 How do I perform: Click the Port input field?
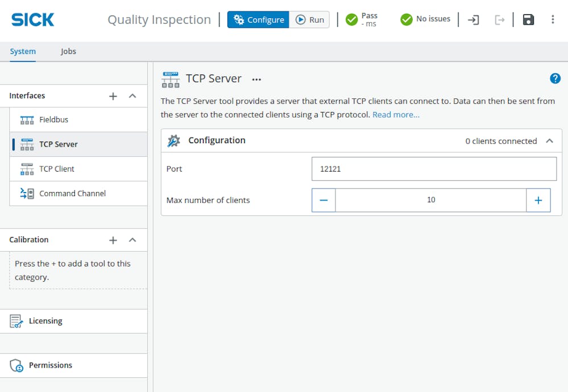[434, 169]
